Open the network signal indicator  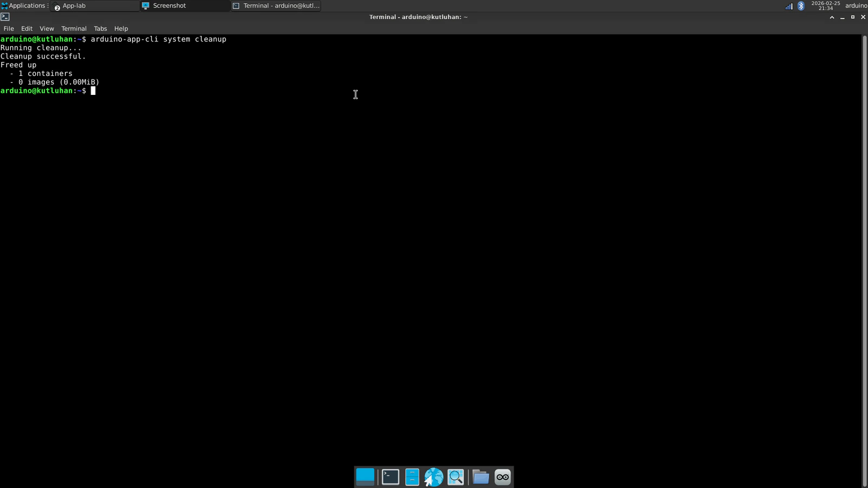click(x=789, y=6)
